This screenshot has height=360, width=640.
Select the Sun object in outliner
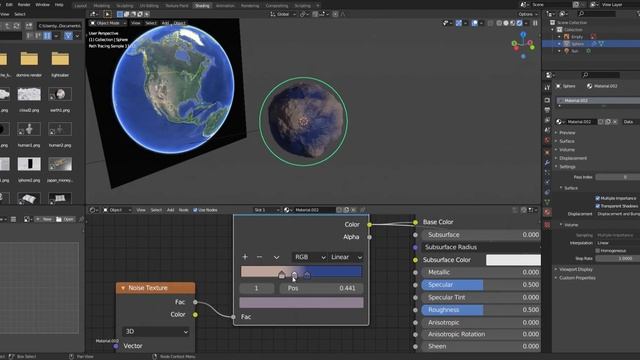[x=575, y=51]
